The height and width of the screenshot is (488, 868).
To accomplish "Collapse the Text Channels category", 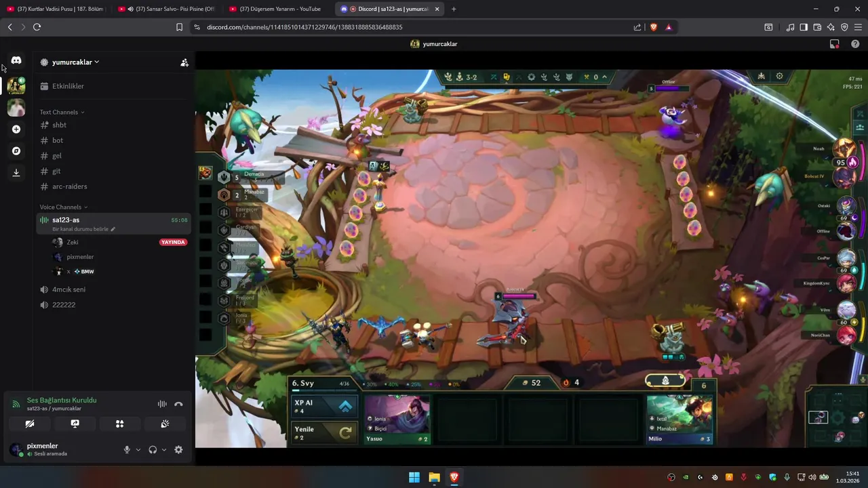I will [62, 113].
